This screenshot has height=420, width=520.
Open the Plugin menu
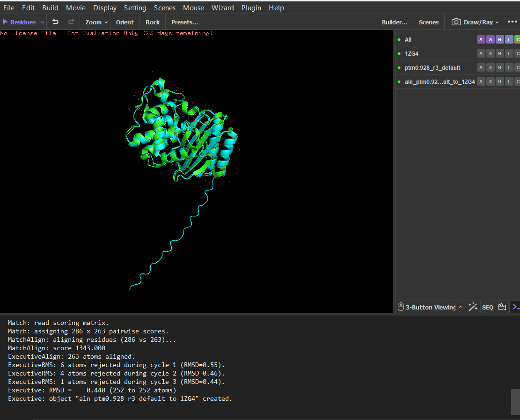(251, 8)
